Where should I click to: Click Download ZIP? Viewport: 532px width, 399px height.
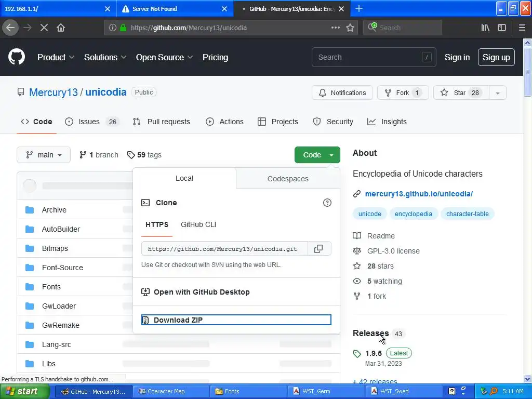[236, 320]
